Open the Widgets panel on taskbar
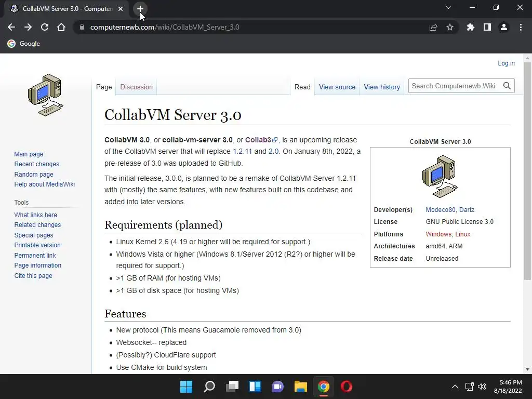Screen dimensions: 532x399 [x=255, y=387]
